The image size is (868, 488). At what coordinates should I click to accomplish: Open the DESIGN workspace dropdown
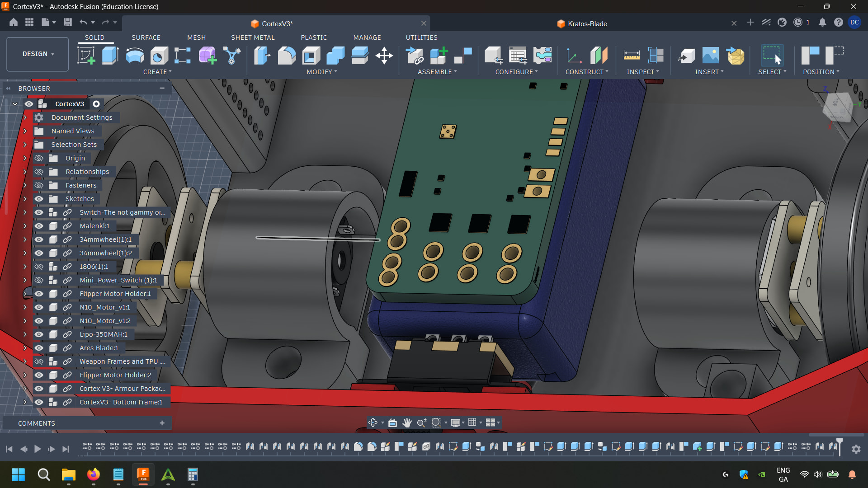click(38, 54)
